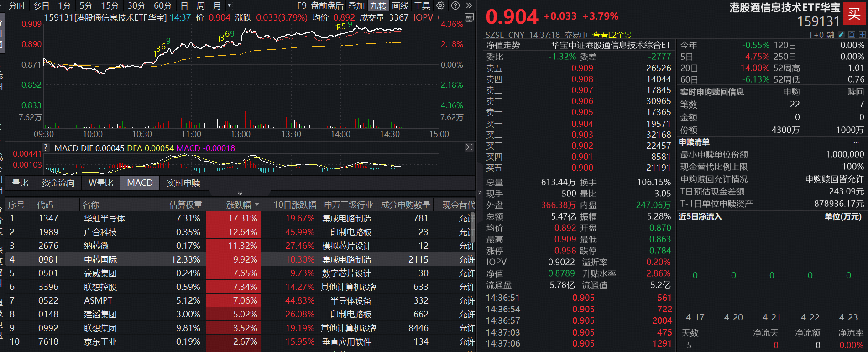Open 申赎清单 more options ellipsis

(856, 142)
